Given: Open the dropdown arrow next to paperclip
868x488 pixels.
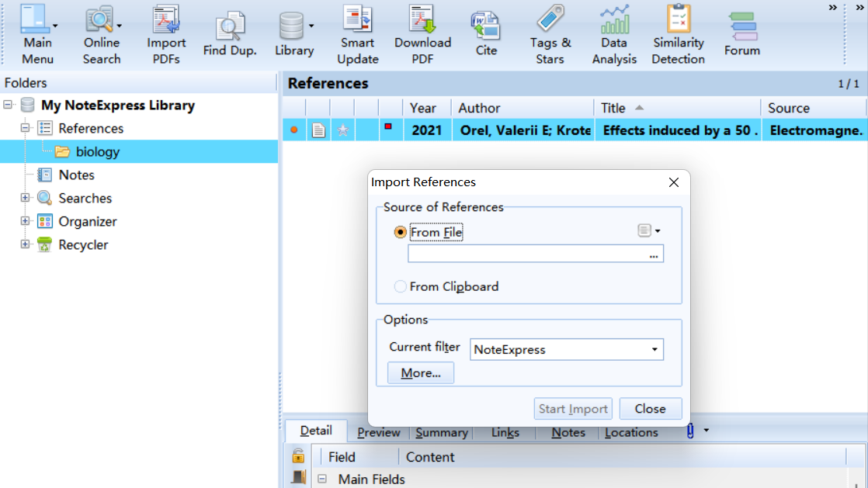Looking at the screenshot, I should point(707,430).
